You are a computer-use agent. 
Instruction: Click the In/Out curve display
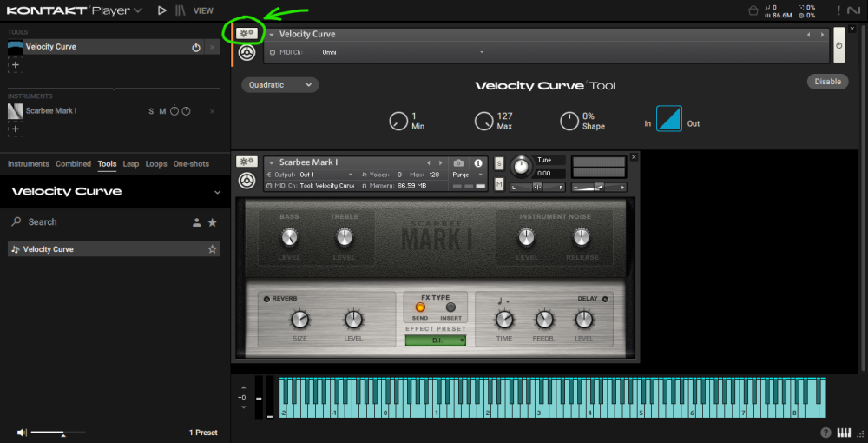(x=668, y=118)
